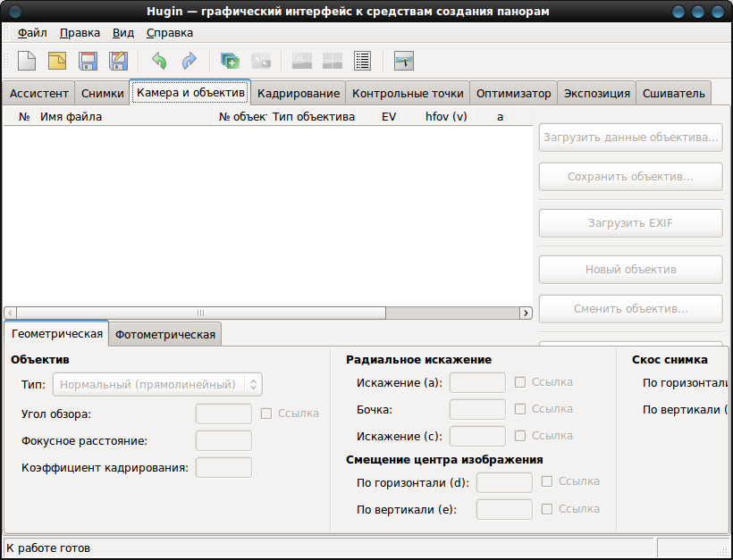Click the Искажение (c) input field
Screen dimensions: 733x560
[477, 436]
